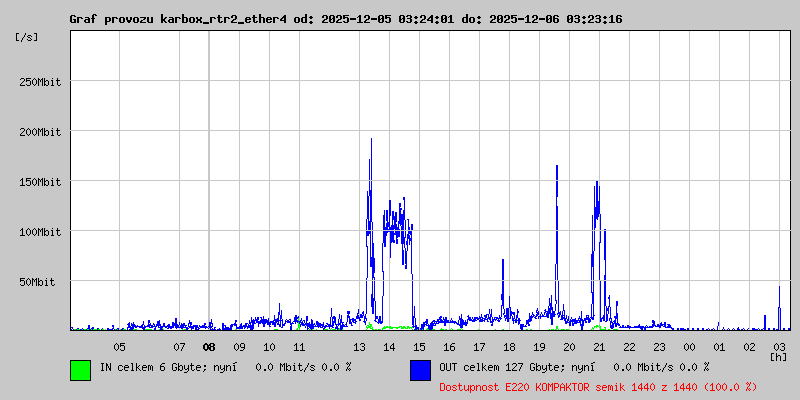The image size is (800, 400).
Task: Click the '18' hour label
Action: (x=509, y=347)
